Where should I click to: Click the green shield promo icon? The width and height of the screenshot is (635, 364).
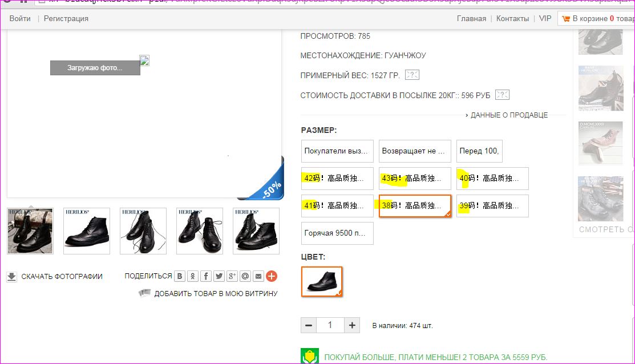coord(309,357)
